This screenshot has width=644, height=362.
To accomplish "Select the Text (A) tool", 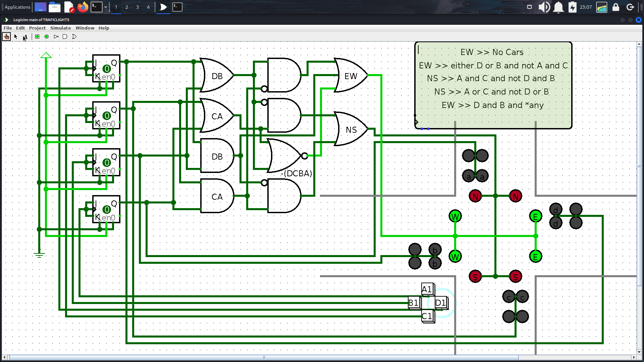I will pyautogui.click(x=25, y=37).
